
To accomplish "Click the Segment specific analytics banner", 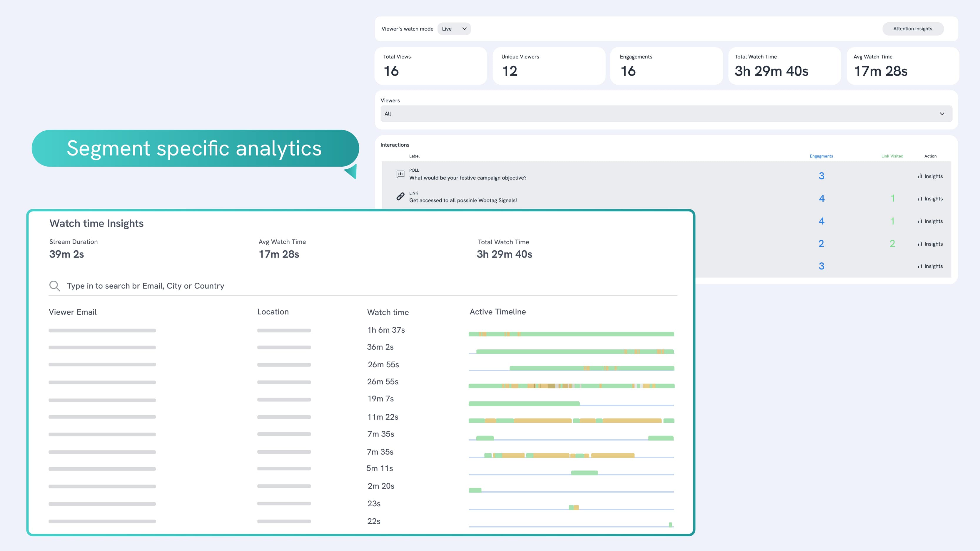I will click(x=194, y=148).
